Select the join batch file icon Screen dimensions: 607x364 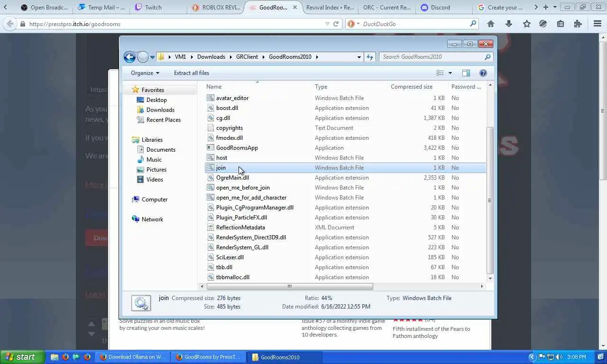pyautogui.click(x=211, y=168)
